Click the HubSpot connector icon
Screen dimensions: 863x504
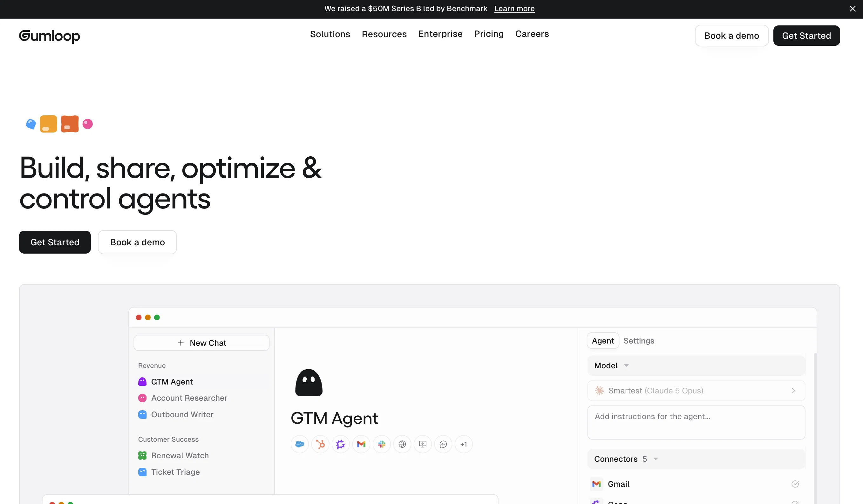320,444
